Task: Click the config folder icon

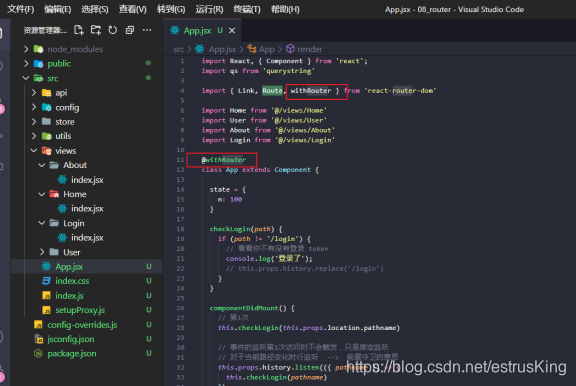Action: (x=47, y=107)
